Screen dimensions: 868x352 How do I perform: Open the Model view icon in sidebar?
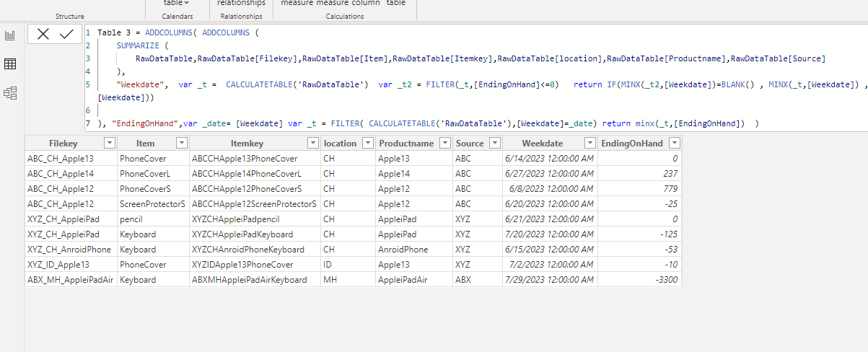10,93
